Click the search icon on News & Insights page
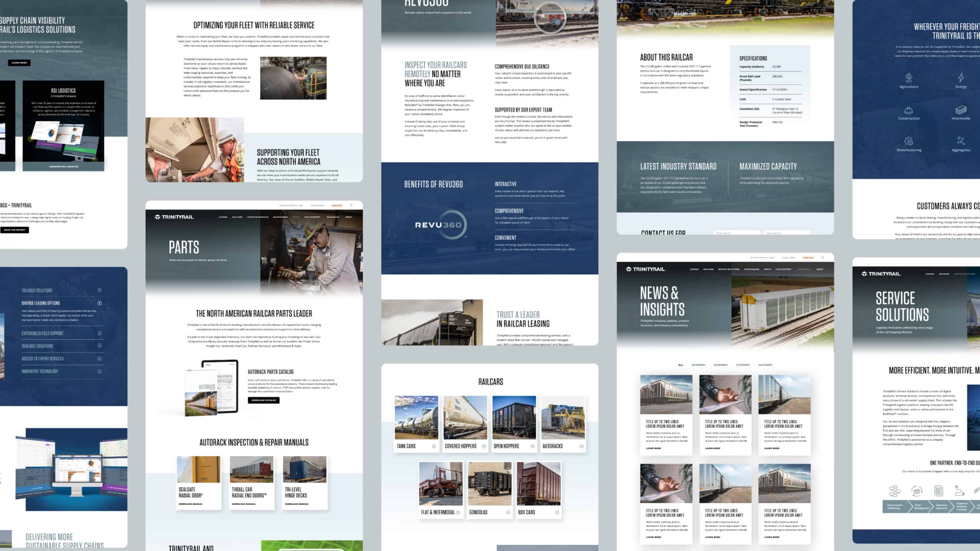The width and height of the screenshot is (980, 551). (822, 258)
